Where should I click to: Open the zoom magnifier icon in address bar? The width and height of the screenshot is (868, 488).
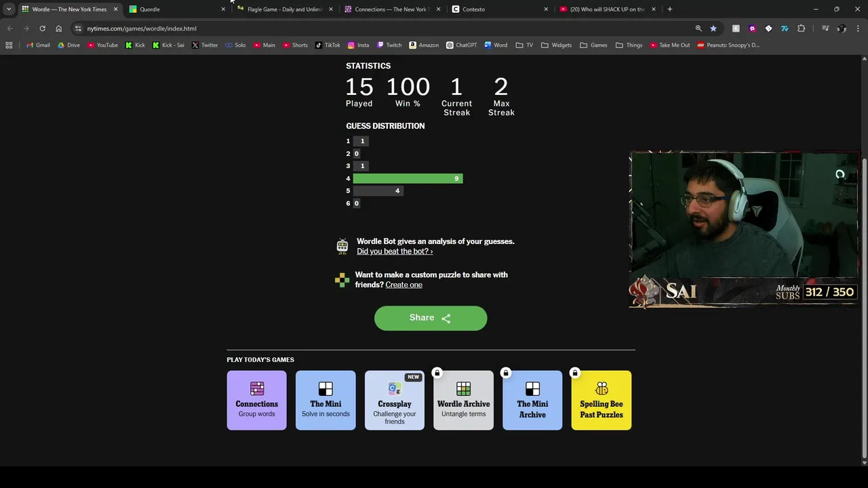[698, 28]
